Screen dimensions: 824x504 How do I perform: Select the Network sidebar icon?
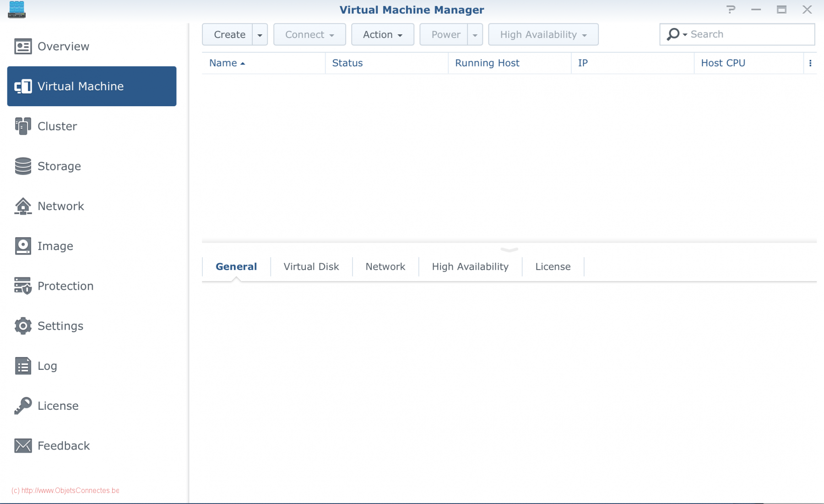24,206
